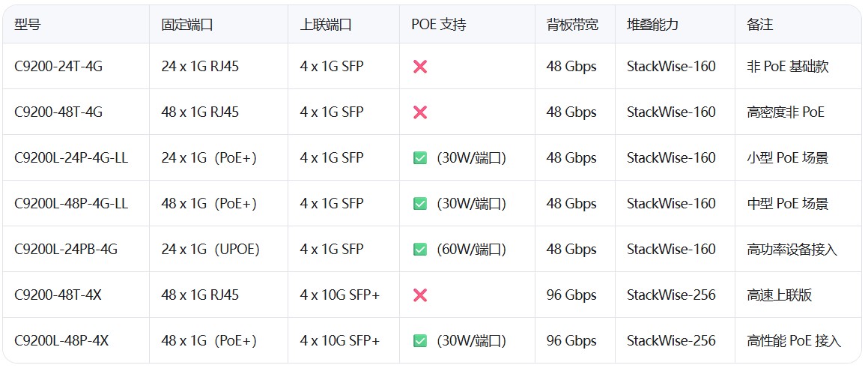
Task: Select the C9200-24T-4G model cell
Action: point(58,67)
